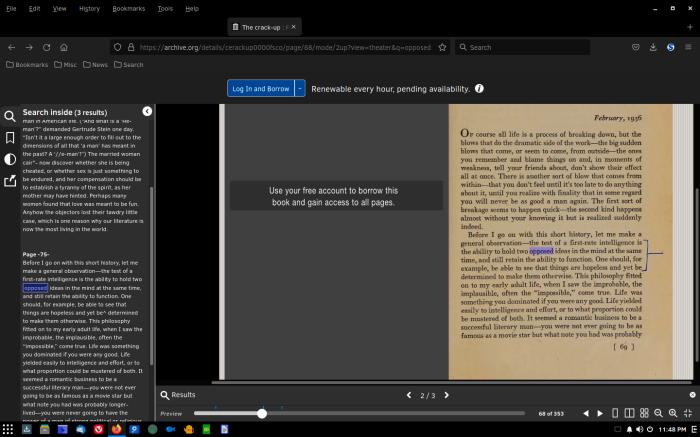Open the History menu

pos(89,8)
